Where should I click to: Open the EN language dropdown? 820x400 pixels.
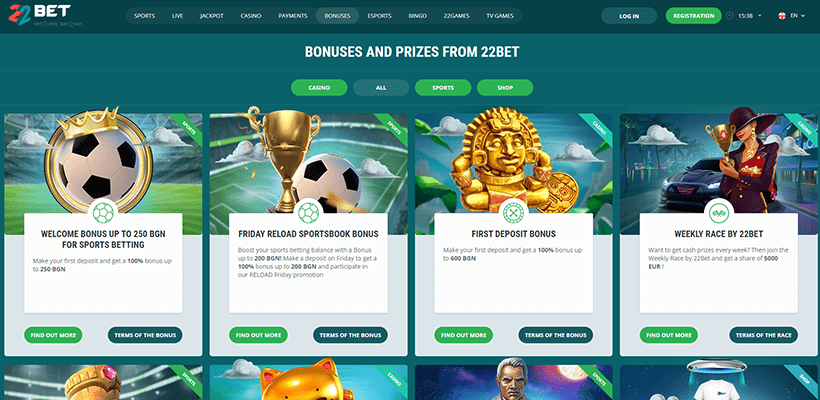click(x=798, y=16)
